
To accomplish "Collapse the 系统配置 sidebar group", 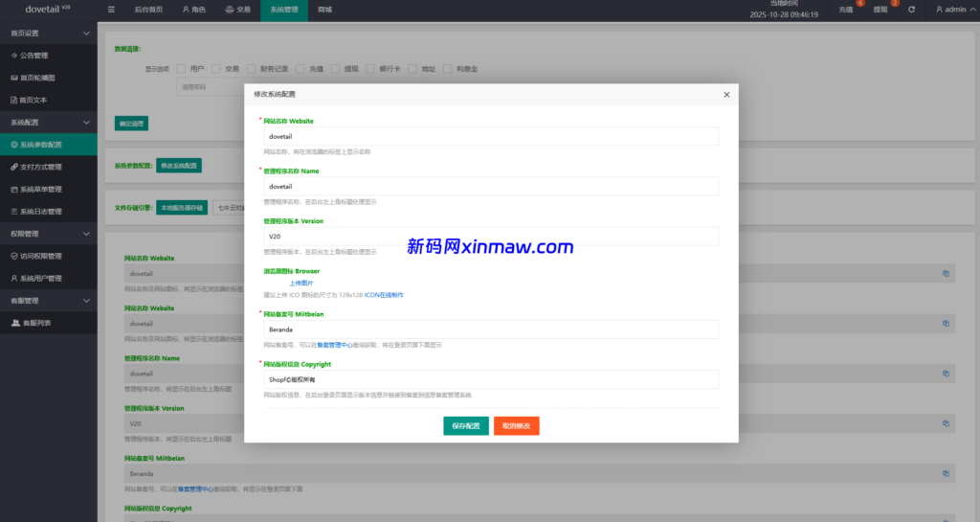I will coord(49,123).
